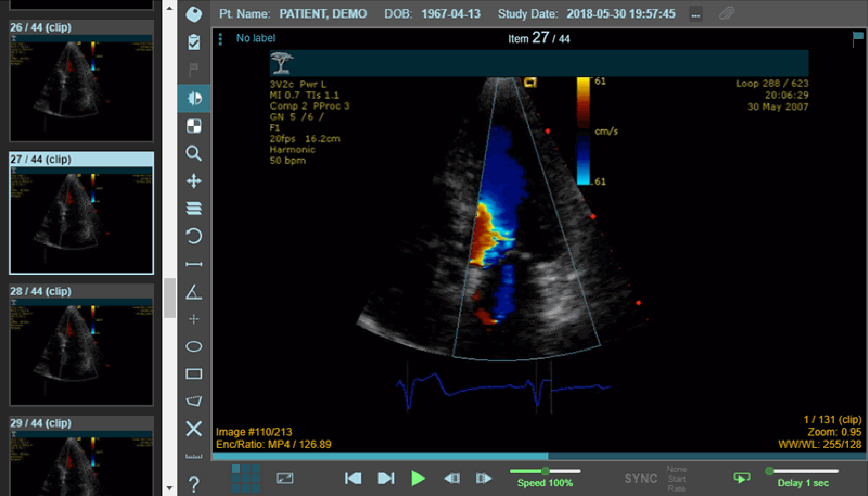Open the clipboard checklist report tool
Screen dimensions: 868x496
pos(194,42)
